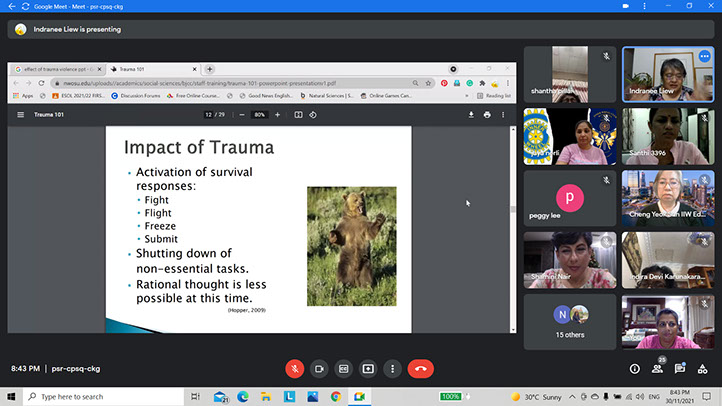Open the Windows Start menu
Image resolution: width=722 pixels, height=406 pixels.
pos(11,397)
